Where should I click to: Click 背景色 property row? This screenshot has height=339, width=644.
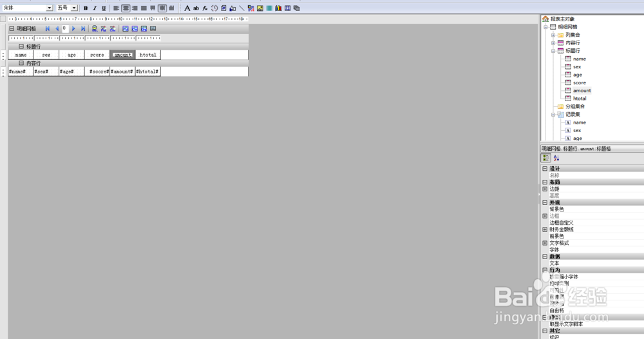tap(592, 209)
